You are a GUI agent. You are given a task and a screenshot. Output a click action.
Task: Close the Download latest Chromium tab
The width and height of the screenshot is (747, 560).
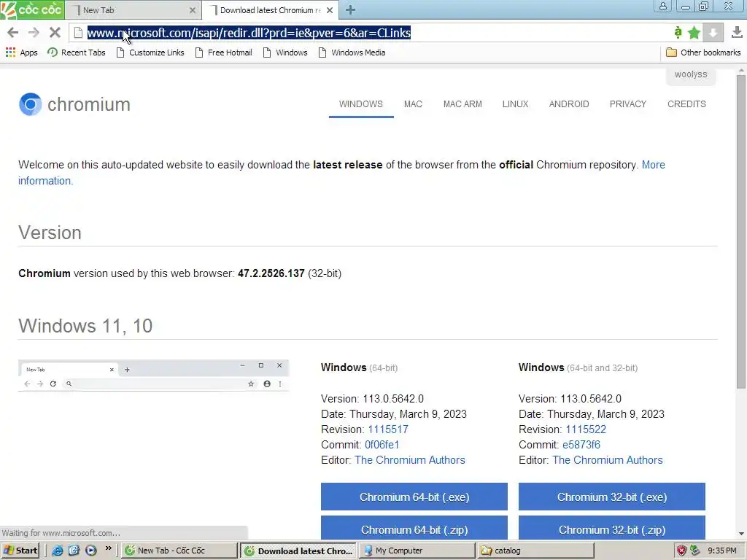point(330,10)
